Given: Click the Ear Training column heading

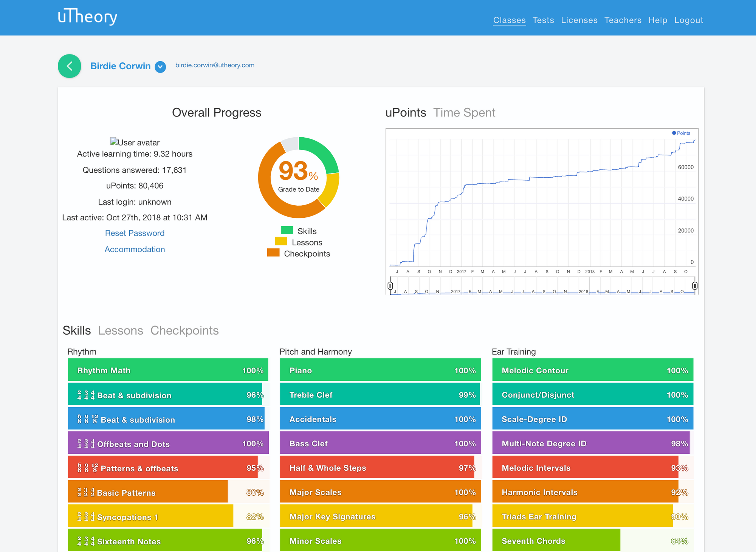Looking at the screenshot, I should [x=514, y=352].
